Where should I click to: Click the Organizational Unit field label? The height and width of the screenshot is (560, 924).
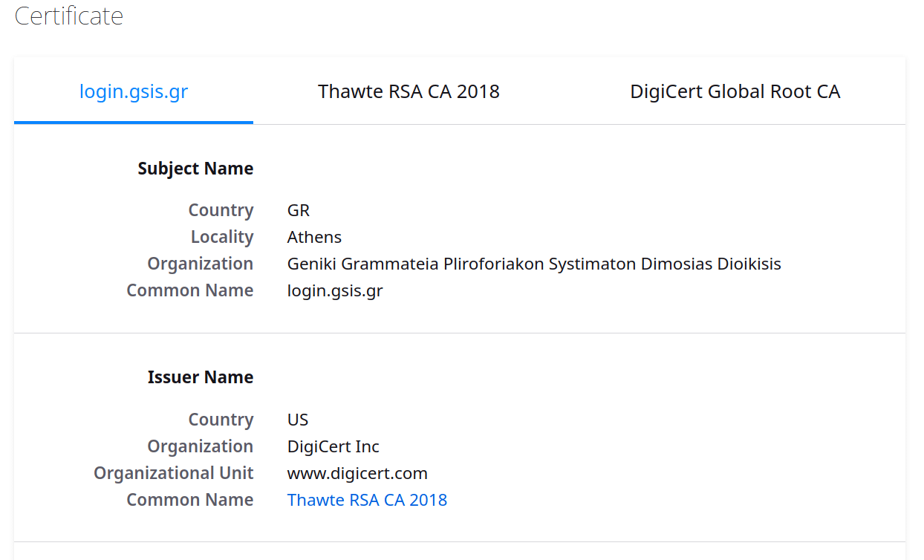174,473
